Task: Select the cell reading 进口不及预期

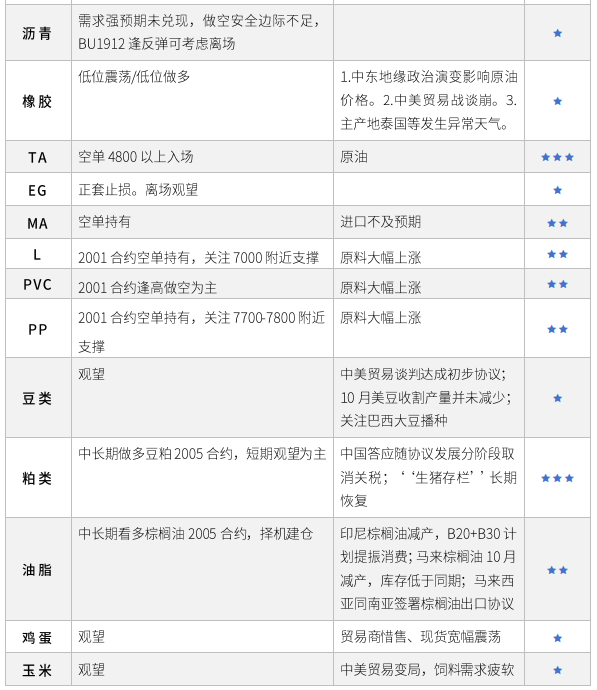Action: [x=429, y=222]
